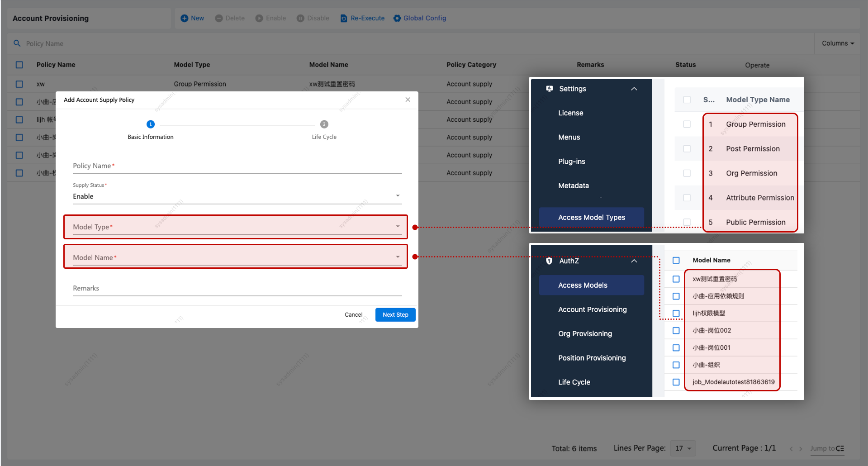This screenshot has width=868, height=466.
Task: Click the search magnifier icon
Action: (17, 43)
